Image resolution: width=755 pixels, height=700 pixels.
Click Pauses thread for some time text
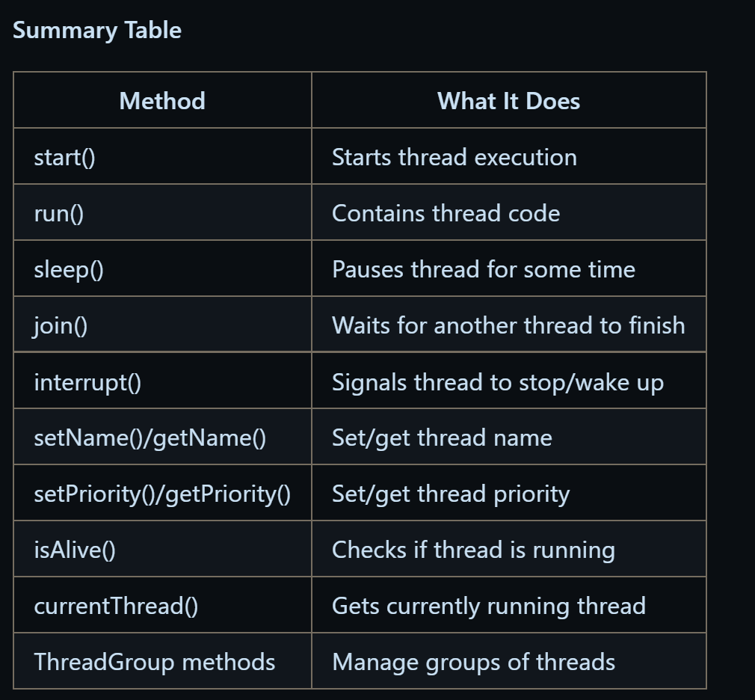(x=484, y=268)
